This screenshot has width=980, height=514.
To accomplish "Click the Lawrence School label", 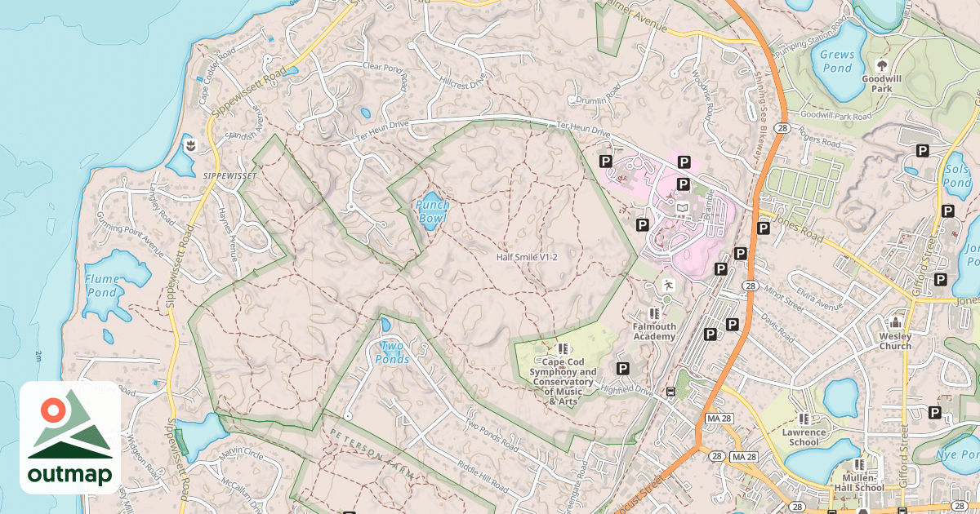I will tap(804, 437).
